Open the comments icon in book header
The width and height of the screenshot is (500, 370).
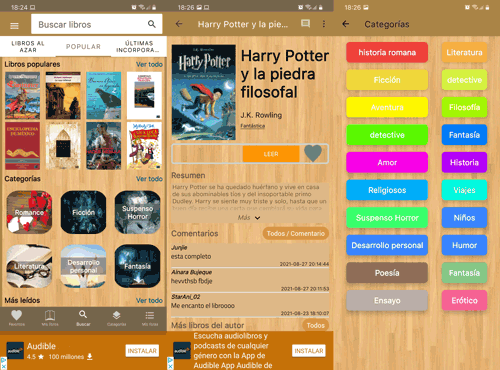coord(305,23)
